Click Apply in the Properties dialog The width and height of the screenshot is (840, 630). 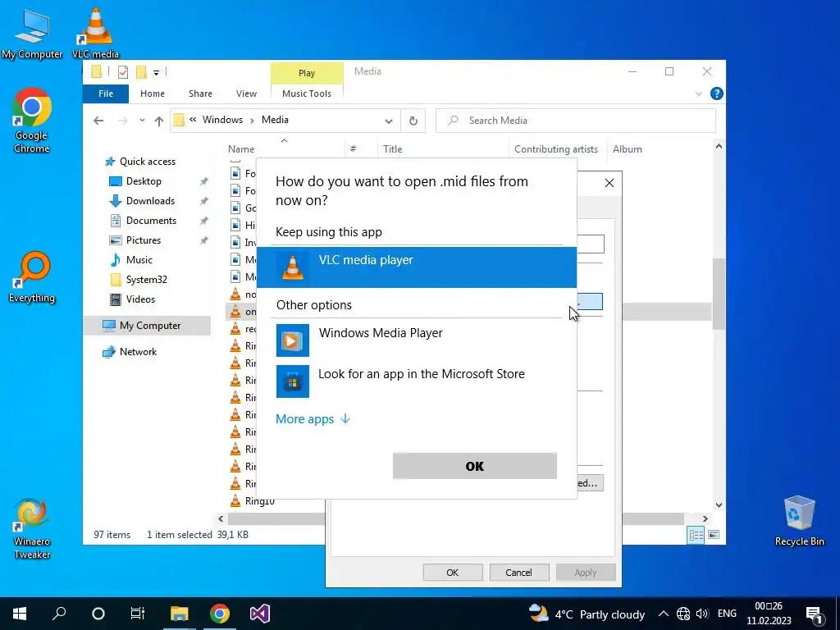[586, 572]
